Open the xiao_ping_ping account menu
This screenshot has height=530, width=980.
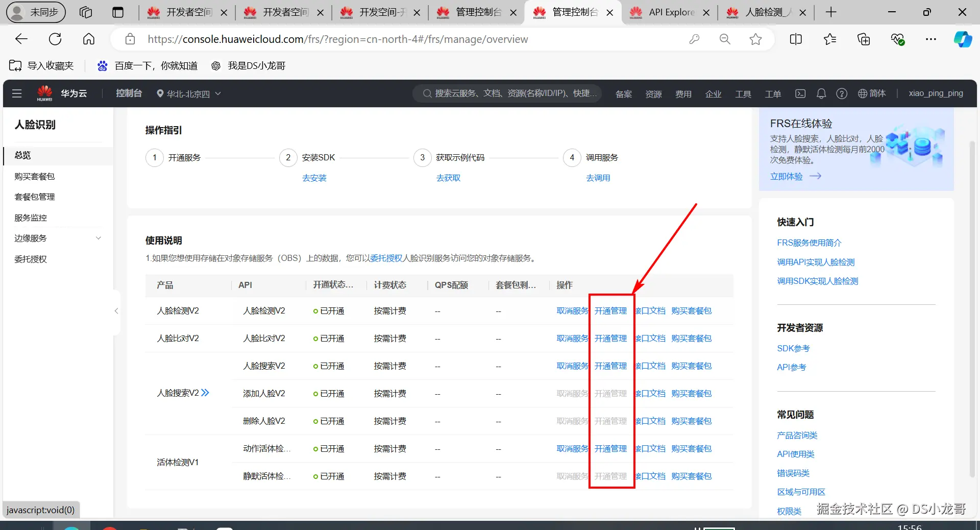tap(936, 93)
